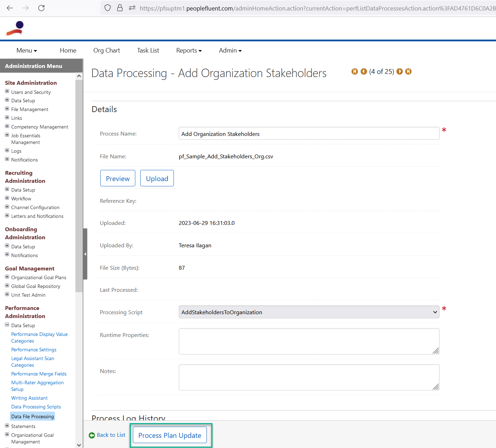Collapse Data Setup under Performance Administration

[x=7, y=325]
